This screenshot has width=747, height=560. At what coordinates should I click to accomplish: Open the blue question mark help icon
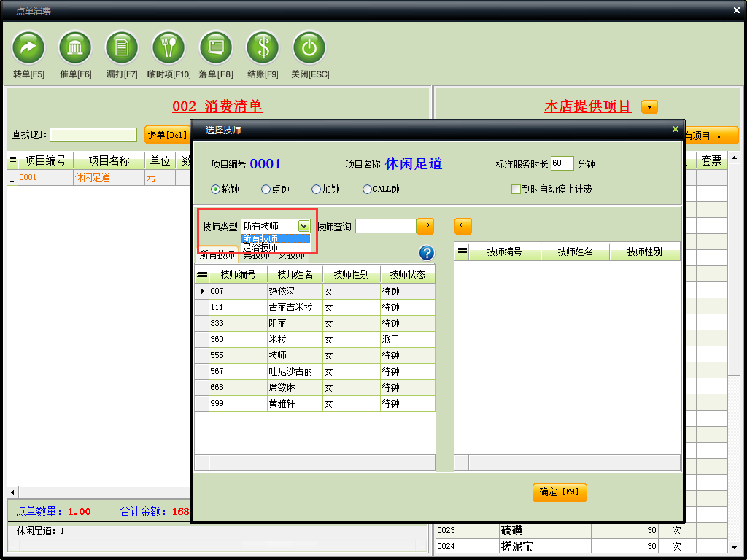(427, 253)
